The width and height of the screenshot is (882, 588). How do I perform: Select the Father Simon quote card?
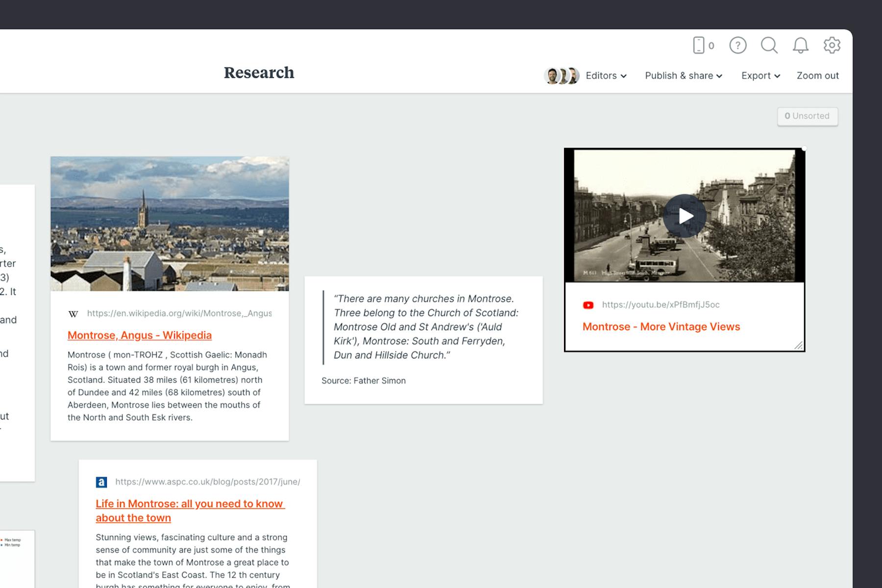[x=423, y=340]
